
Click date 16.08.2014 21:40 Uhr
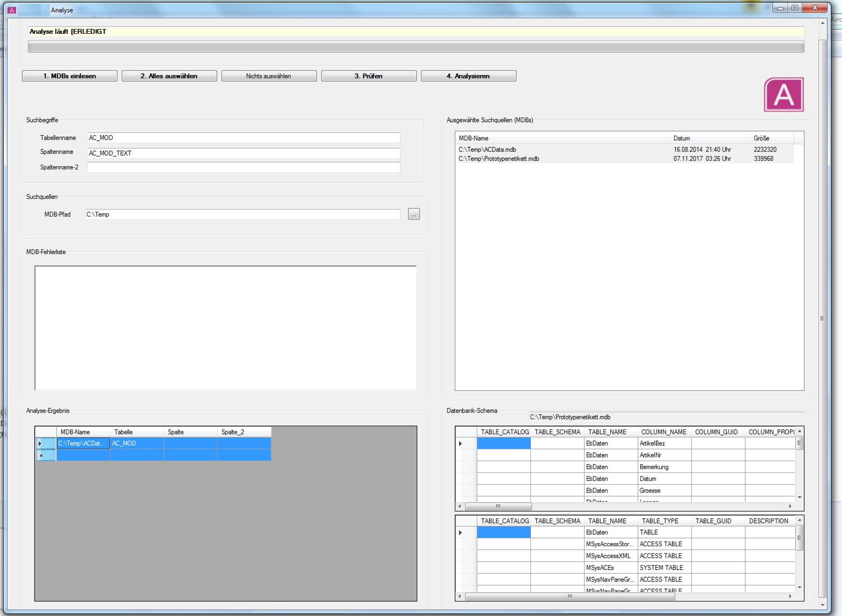[x=702, y=149]
